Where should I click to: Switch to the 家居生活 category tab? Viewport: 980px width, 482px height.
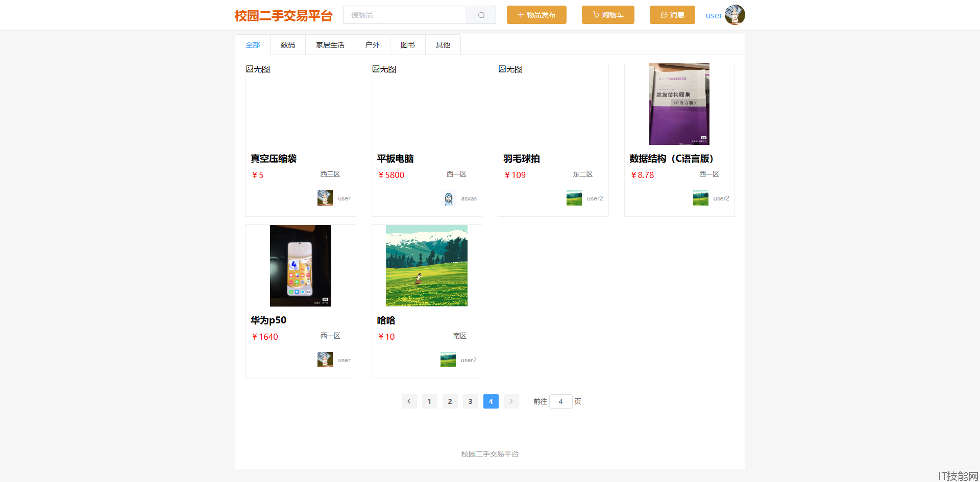(x=330, y=45)
